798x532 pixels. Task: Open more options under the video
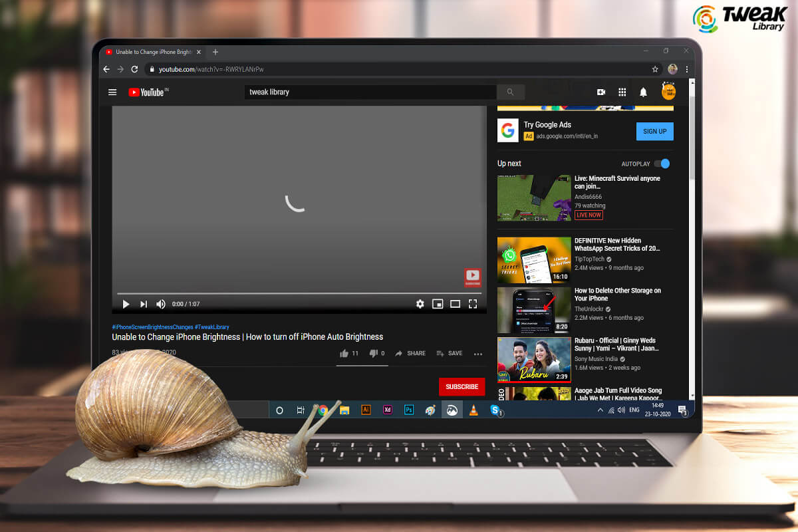click(x=478, y=354)
